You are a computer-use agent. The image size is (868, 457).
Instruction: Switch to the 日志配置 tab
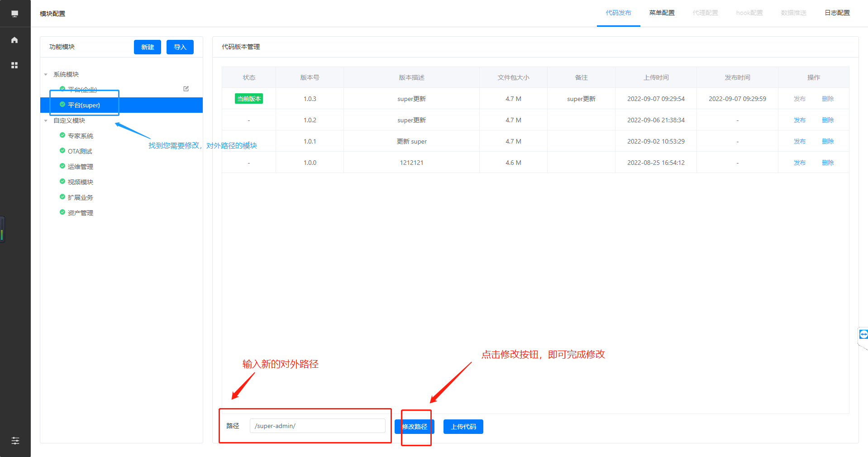(x=837, y=13)
